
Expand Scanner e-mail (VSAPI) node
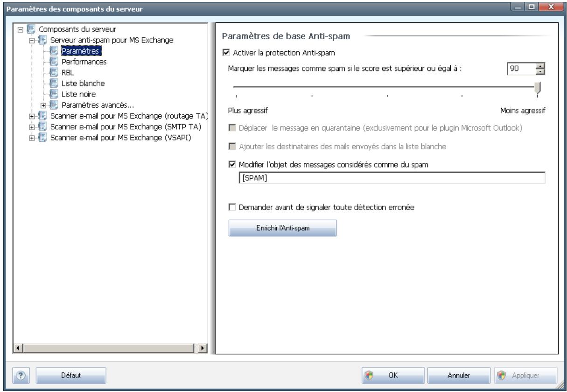(x=32, y=138)
